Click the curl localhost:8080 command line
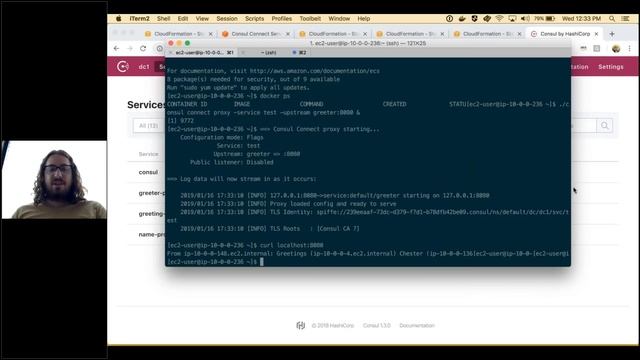Image resolution: width=640 pixels, height=360 pixels. 245,245
